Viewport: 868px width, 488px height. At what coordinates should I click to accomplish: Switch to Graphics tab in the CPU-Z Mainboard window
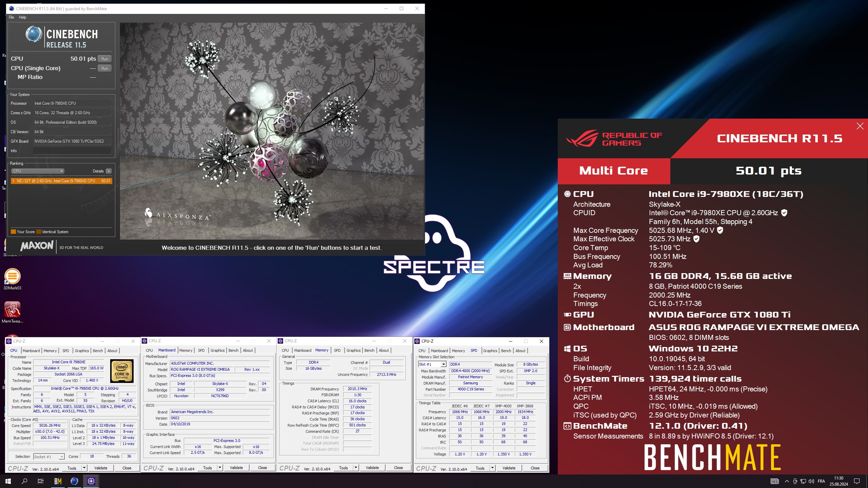click(218, 350)
